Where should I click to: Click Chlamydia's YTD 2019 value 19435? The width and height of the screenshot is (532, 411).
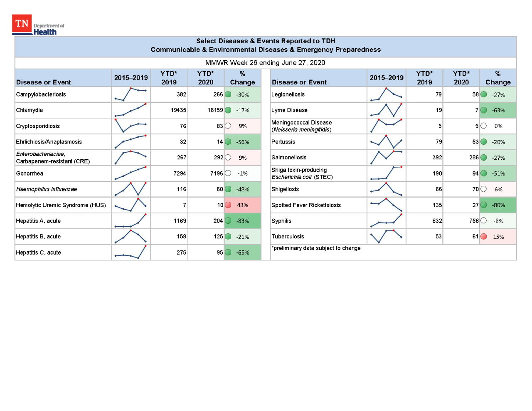point(178,110)
